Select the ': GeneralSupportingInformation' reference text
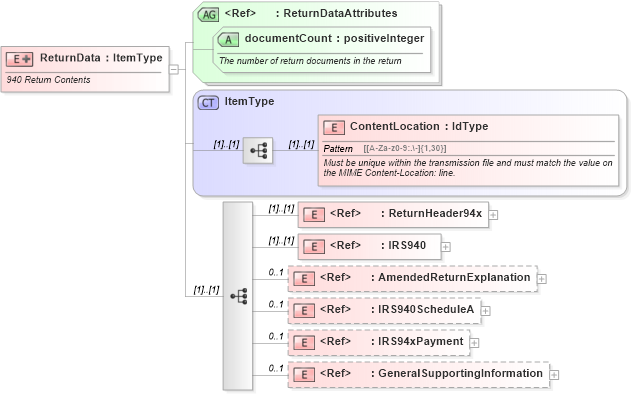 [457, 373]
